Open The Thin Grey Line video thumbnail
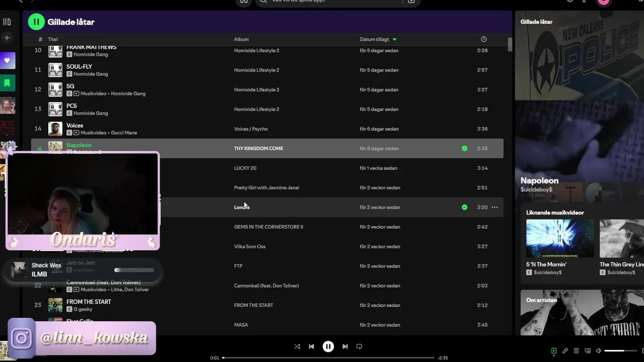 point(622,238)
